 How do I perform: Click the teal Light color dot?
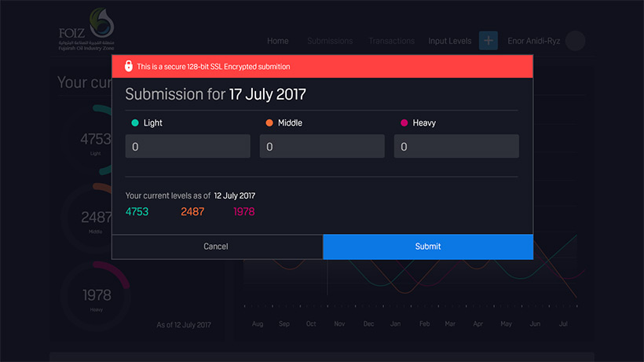pyautogui.click(x=135, y=122)
